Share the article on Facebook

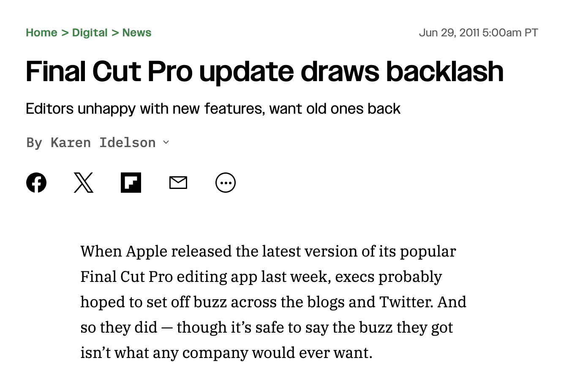36,183
